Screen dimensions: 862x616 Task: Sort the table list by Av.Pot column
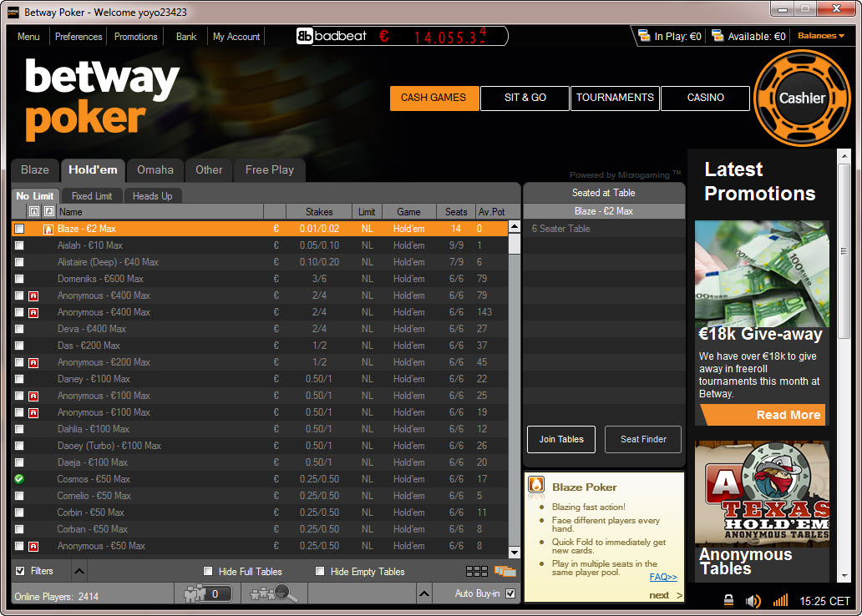tap(491, 211)
